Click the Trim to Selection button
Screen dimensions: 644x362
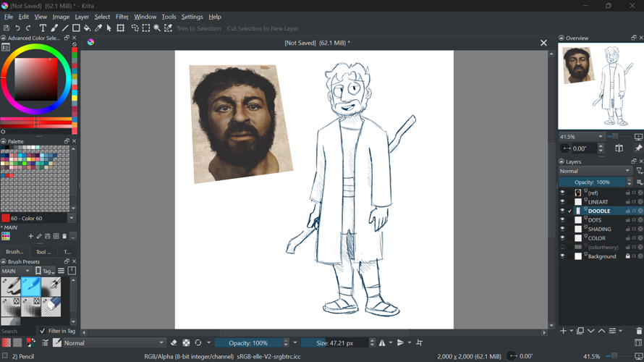(199, 29)
